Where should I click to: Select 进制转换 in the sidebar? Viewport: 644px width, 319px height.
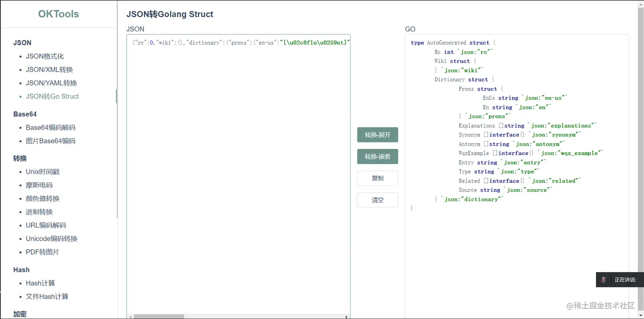coord(39,212)
